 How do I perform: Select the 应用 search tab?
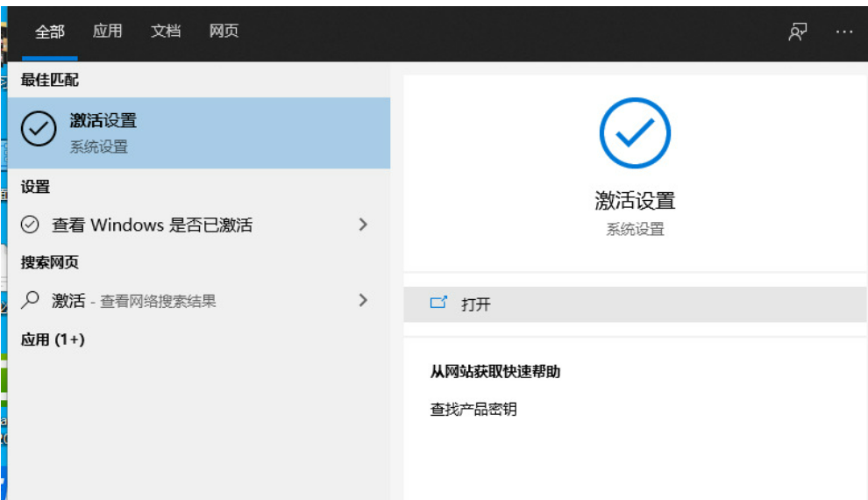point(107,32)
